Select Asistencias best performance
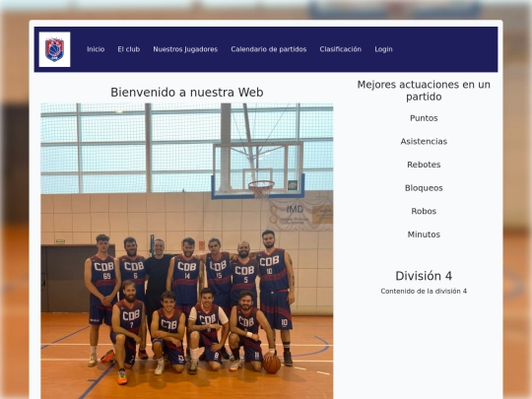The width and height of the screenshot is (532, 399). coord(424,142)
